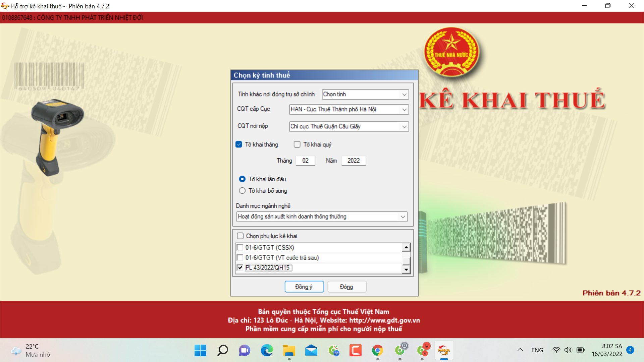Minimize the HTKK application window
The width and height of the screenshot is (644, 362).
pyautogui.click(x=585, y=6)
